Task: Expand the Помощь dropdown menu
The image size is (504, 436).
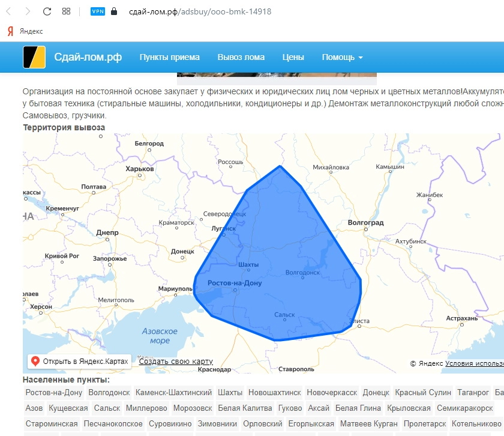Action: coord(342,57)
